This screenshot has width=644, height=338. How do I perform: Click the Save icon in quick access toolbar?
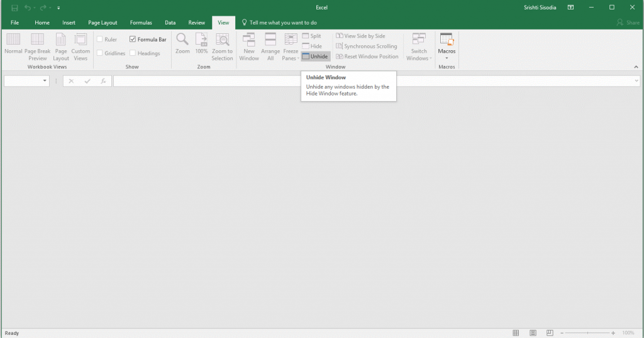tap(15, 8)
